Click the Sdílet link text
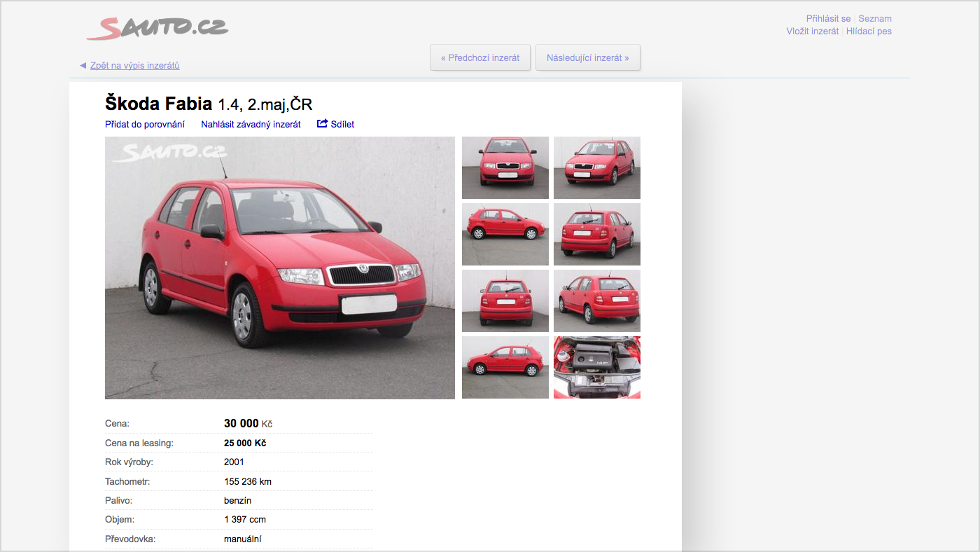This screenshot has width=980, height=552. coord(342,124)
